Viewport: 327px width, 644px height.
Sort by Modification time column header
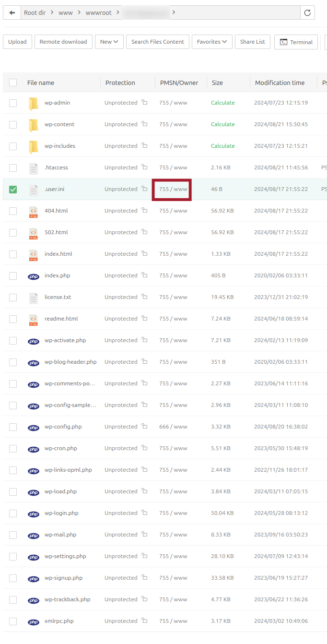(280, 83)
